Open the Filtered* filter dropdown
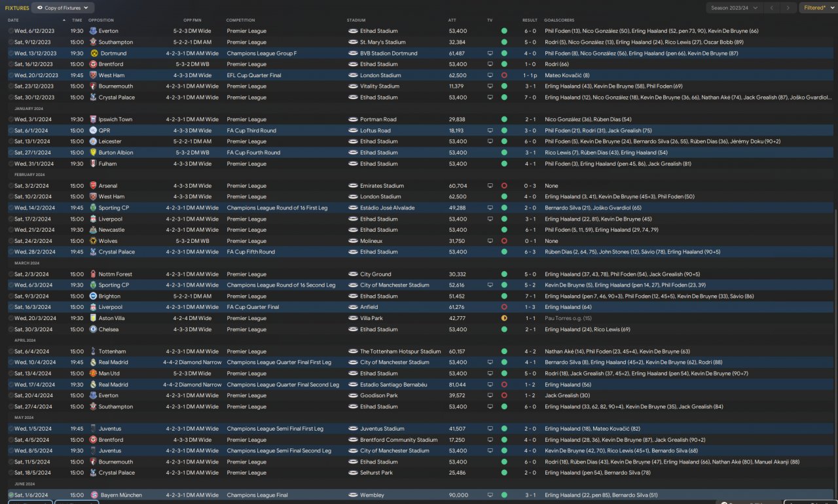 point(818,8)
